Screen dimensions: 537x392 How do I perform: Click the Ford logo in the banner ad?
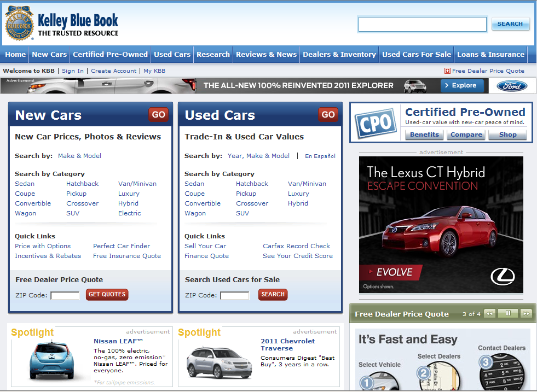click(x=512, y=86)
